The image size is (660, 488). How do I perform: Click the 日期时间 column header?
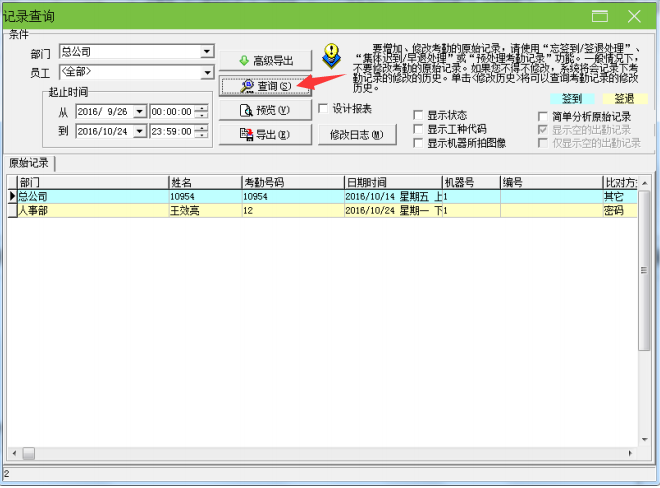click(x=393, y=182)
